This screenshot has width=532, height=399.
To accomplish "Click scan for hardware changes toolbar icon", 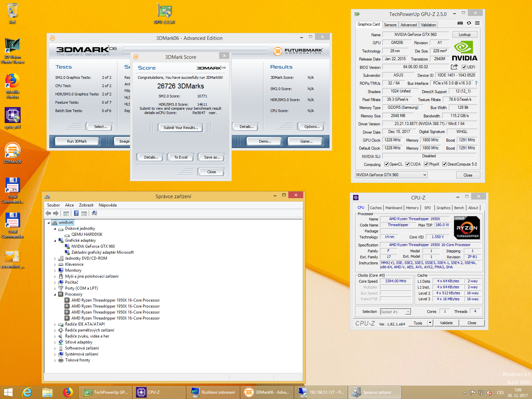I will 94,213.
